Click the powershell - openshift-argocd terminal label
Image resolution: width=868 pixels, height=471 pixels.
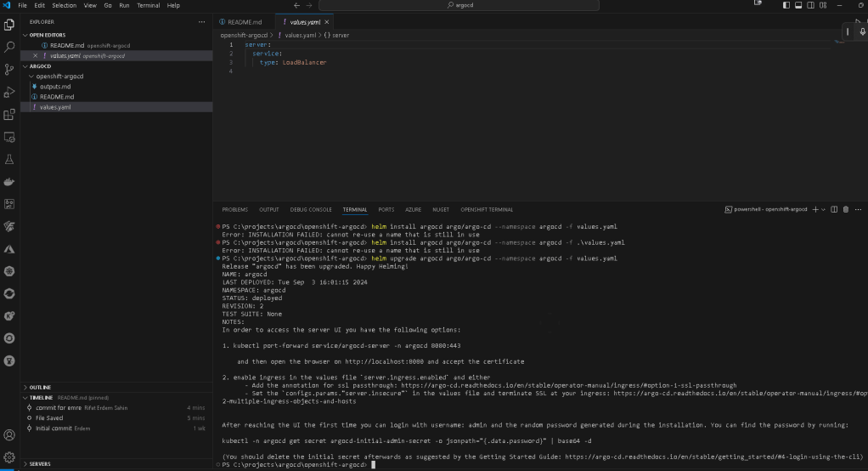[x=770, y=209]
